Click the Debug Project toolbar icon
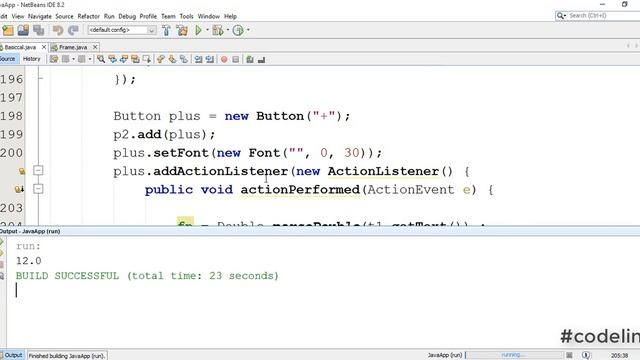Viewport: 640px width, 360px height. [218, 30]
